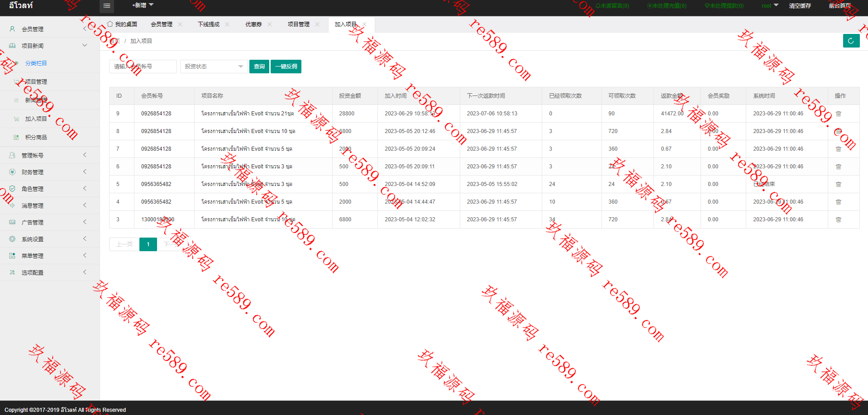Switch to the 下线提成 tab
868x415 pixels.
(208, 24)
